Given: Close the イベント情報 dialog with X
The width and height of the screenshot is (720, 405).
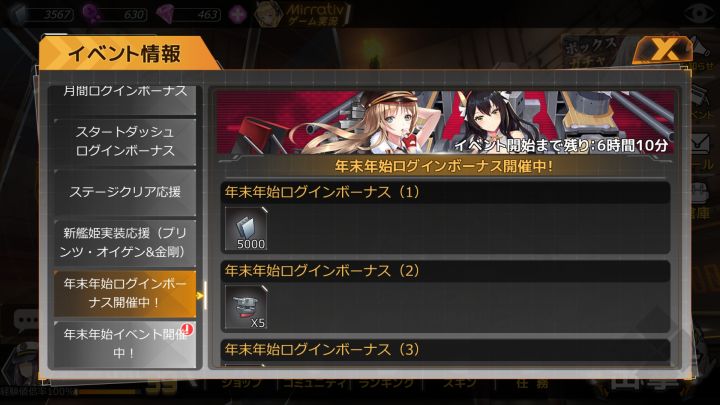Looking at the screenshot, I should 662,49.
